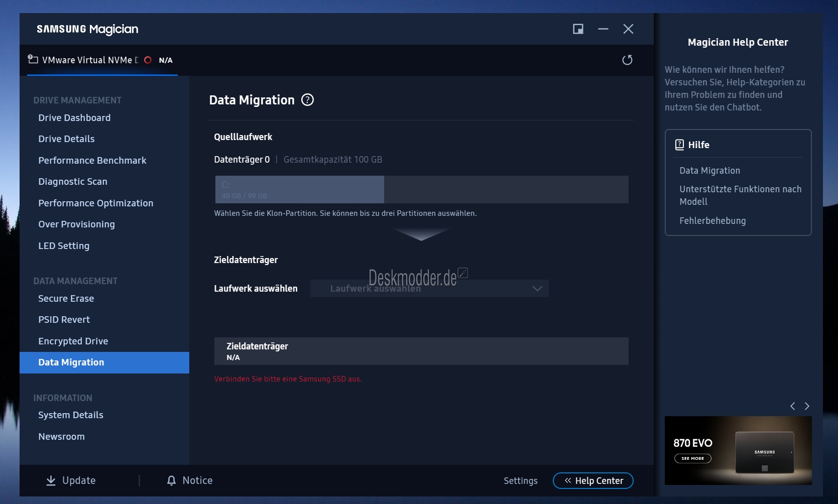Click the Quelllaufwerk heading
The width and height of the screenshot is (838, 504).
click(243, 137)
